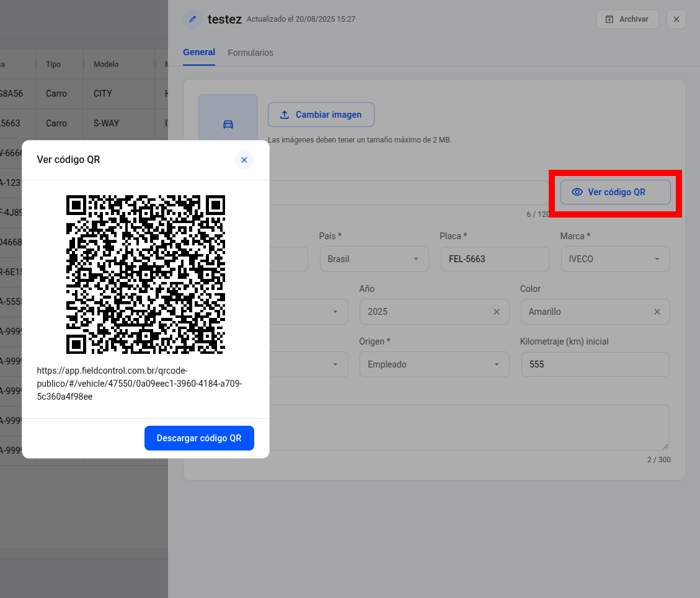Click the car placeholder image icon

(x=228, y=125)
